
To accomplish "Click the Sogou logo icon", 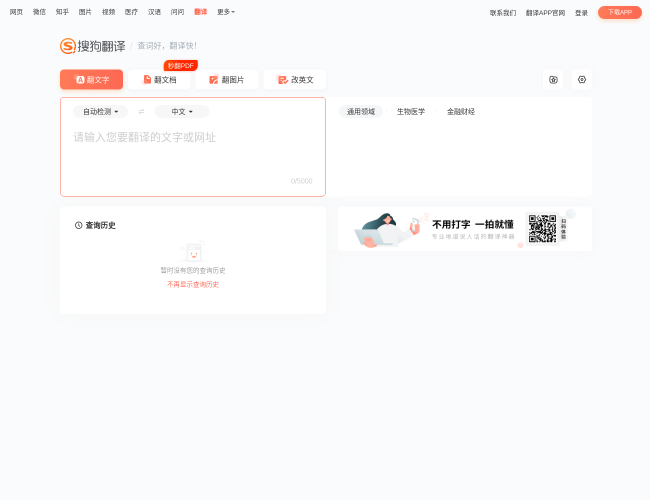I will [x=68, y=46].
